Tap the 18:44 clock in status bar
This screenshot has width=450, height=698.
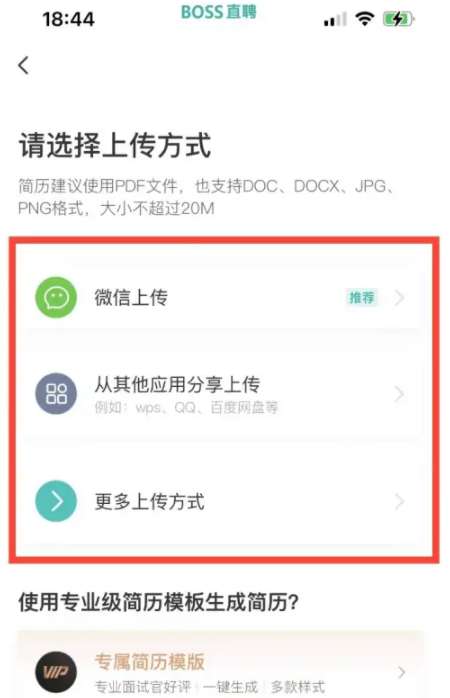pos(68,19)
